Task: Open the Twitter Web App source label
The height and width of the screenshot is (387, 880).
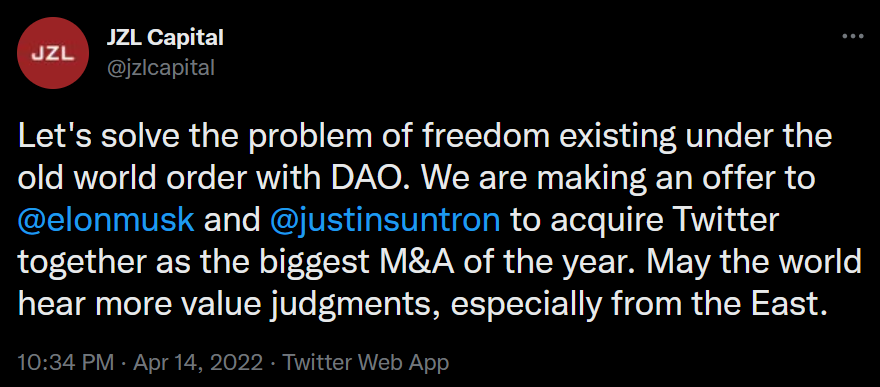Action: pyautogui.click(x=365, y=362)
